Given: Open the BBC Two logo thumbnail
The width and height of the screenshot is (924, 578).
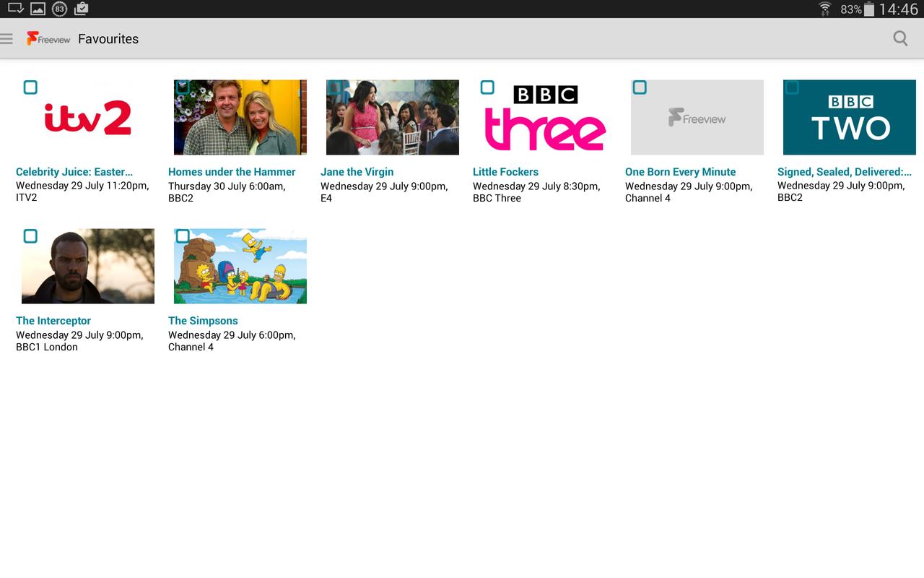Looking at the screenshot, I should (x=850, y=117).
